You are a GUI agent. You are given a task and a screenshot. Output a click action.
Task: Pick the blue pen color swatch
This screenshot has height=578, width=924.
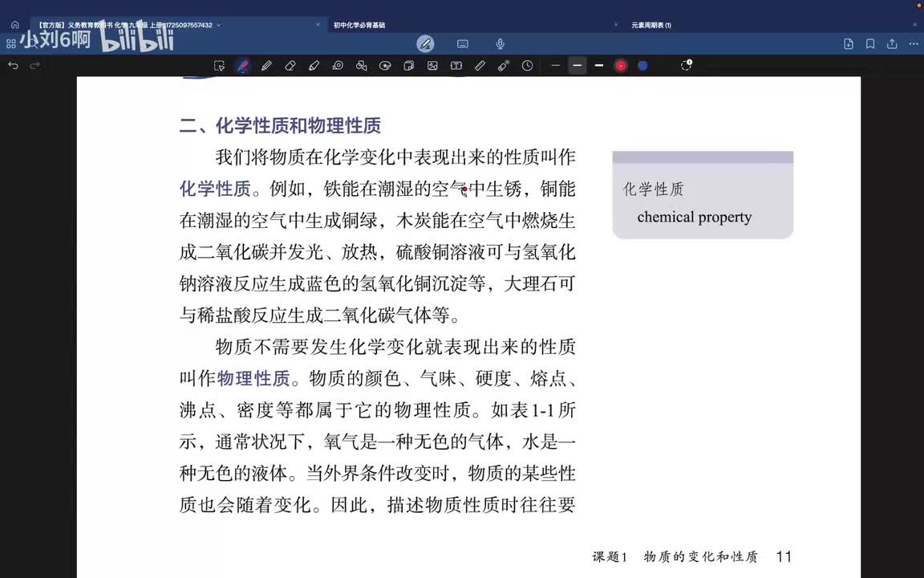pyautogui.click(x=643, y=66)
